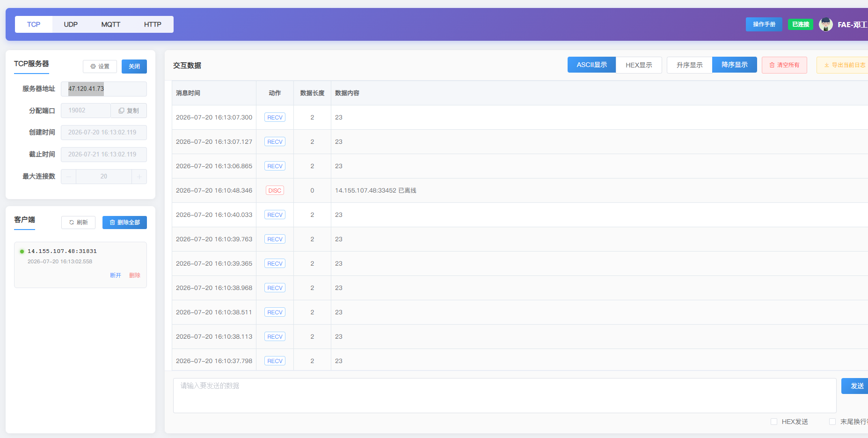
Task: Click 删除全部 to delete all clients
Action: [125, 223]
